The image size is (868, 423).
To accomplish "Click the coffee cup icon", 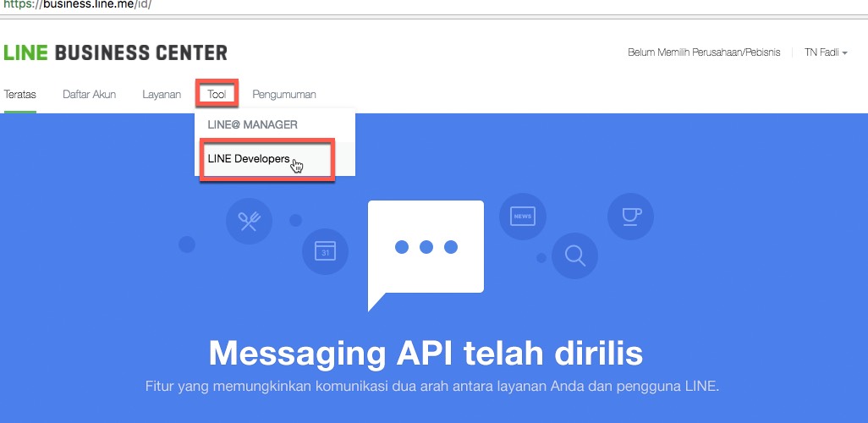I will coord(630,217).
